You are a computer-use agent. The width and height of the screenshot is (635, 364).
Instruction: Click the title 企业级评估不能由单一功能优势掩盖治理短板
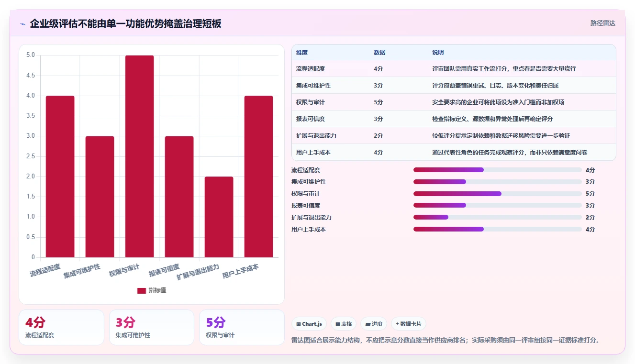coord(126,23)
